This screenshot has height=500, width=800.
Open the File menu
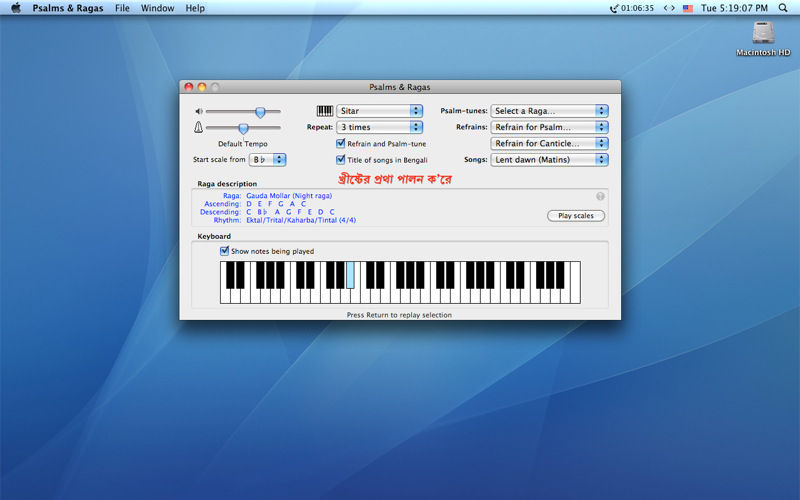click(122, 8)
